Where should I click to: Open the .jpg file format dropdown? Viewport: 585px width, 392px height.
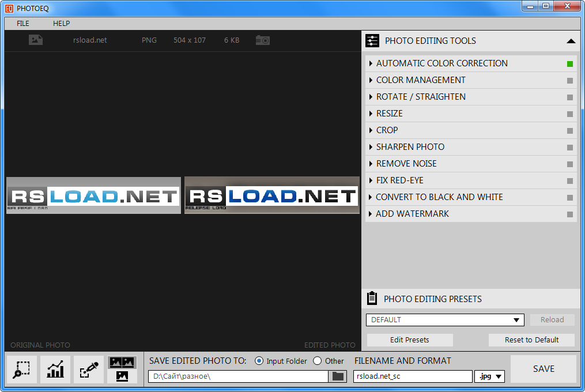(489, 376)
